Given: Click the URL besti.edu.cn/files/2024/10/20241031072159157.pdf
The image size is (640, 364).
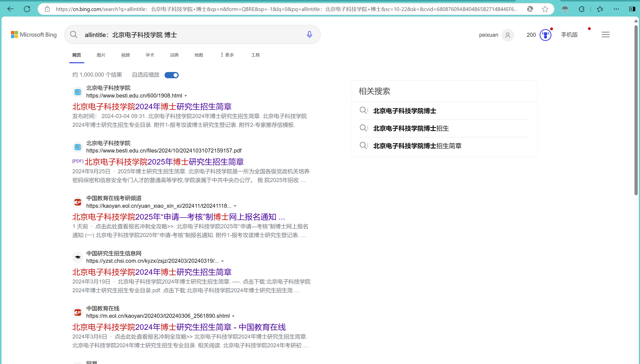Looking at the screenshot, I should (x=164, y=151).
